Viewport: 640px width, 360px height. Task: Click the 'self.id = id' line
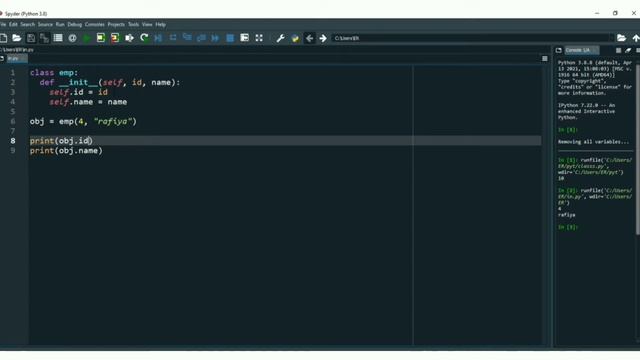coord(78,92)
